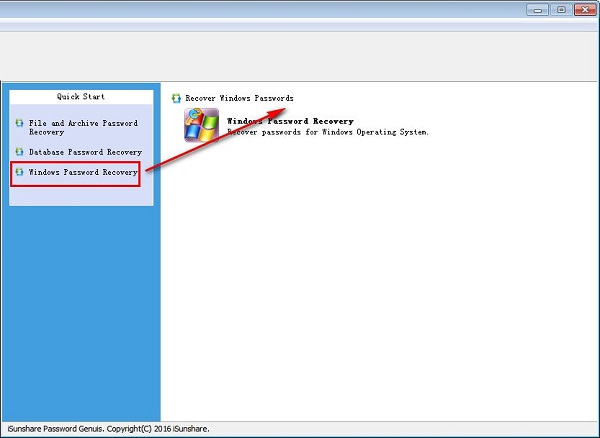Maximize the Password Genius window

(561, 10)
